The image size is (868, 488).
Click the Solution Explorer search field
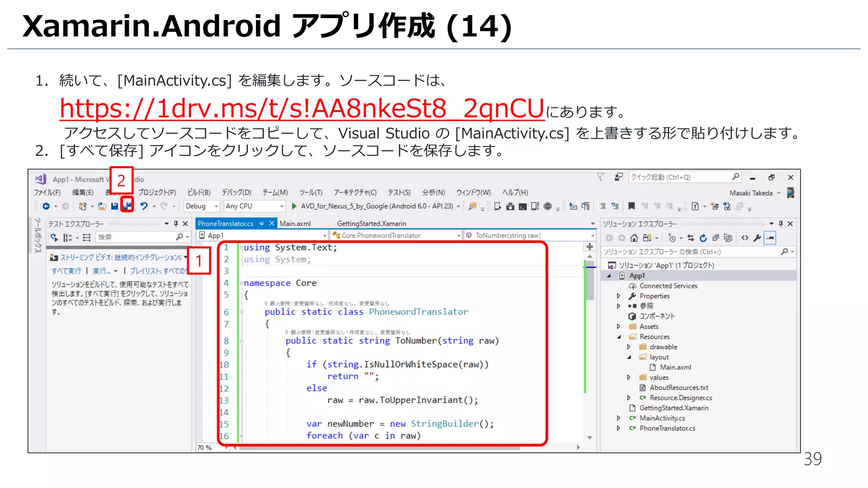click(698, 252)
